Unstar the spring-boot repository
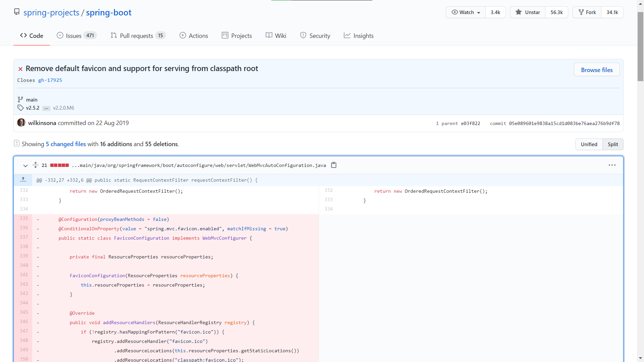 click(528, 12)
